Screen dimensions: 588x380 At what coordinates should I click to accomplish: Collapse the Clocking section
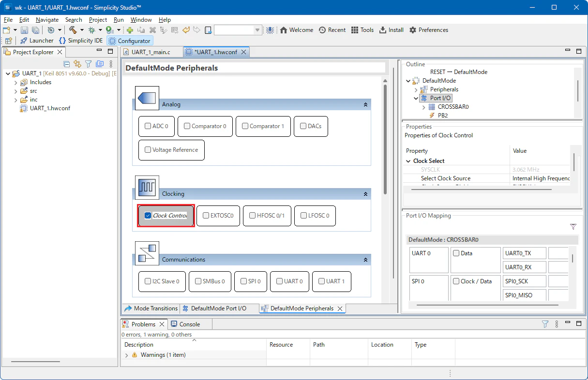tap(366, 194)
